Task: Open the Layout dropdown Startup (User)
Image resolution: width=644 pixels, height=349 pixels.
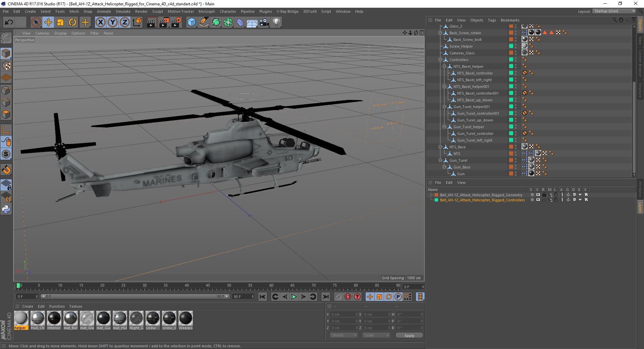Action: pos(614,11)
